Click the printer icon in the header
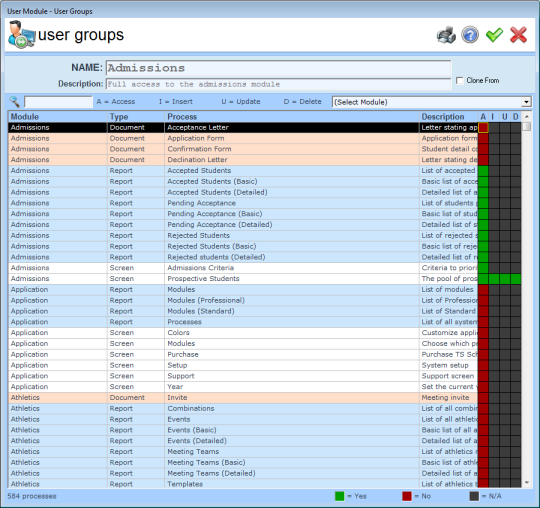This screenshot has height=508, width=540. (446, 35)
